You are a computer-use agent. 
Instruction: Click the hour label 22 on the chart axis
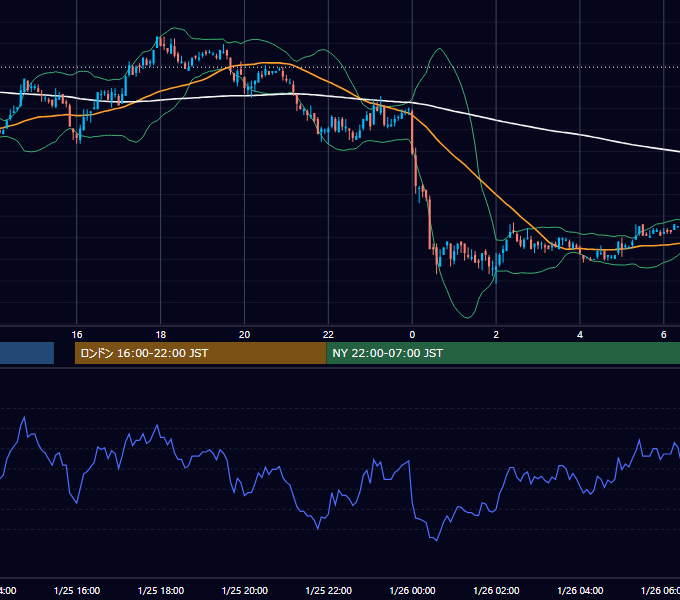328,335
